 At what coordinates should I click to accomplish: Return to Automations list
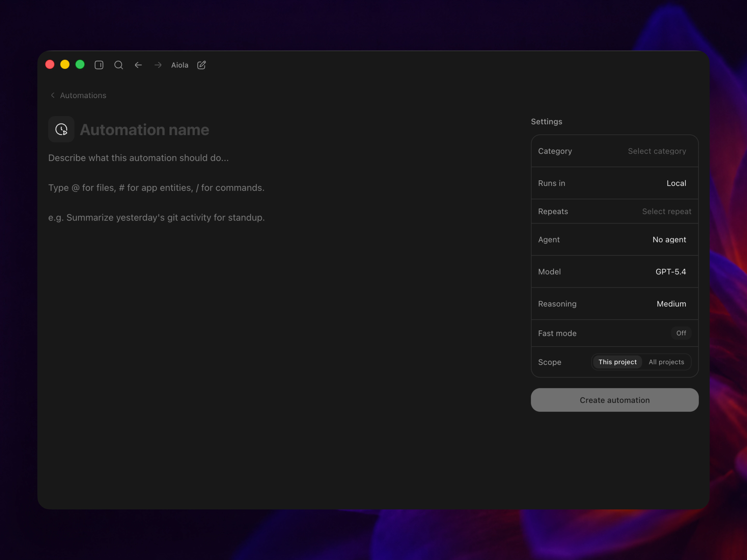(x=83, y=96)
